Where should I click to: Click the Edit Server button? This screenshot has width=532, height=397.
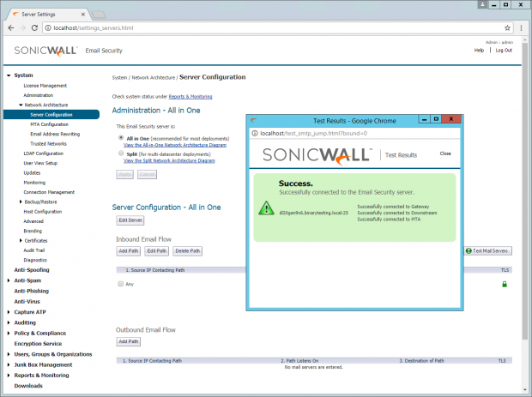point(130,220)
